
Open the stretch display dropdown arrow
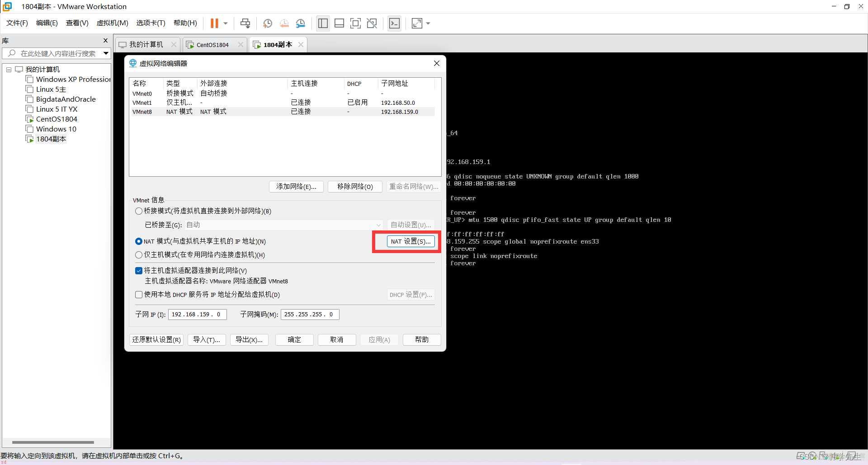coord(428,23)
